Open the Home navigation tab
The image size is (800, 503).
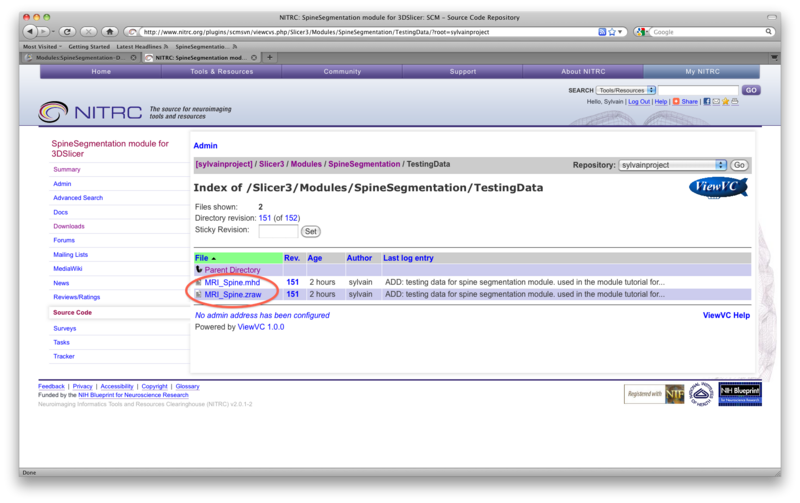[101, 71]
